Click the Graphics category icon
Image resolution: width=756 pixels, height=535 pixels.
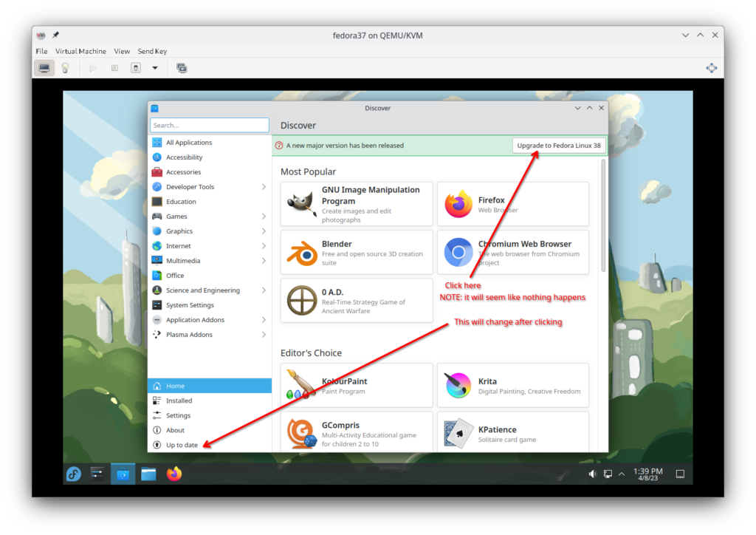(157, 231)
